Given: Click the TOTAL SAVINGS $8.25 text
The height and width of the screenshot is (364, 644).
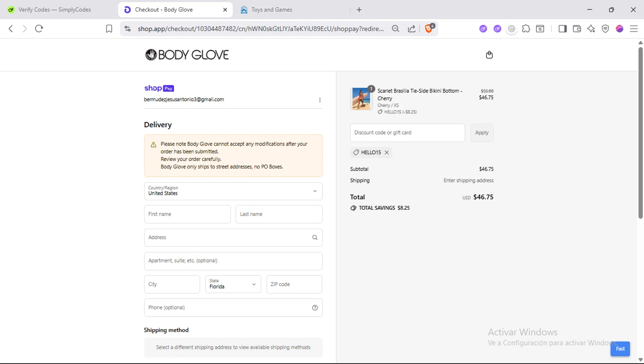Looking at the screenshot, I should [x=384, y=208].
